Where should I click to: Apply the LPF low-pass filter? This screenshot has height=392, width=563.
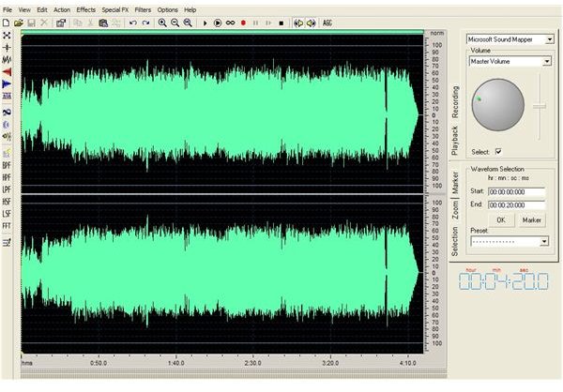tap(7, 189)
